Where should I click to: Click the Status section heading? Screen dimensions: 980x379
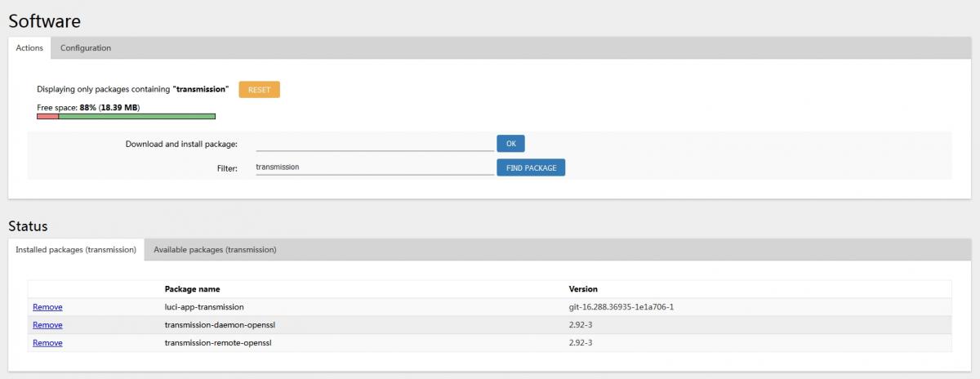28,225
